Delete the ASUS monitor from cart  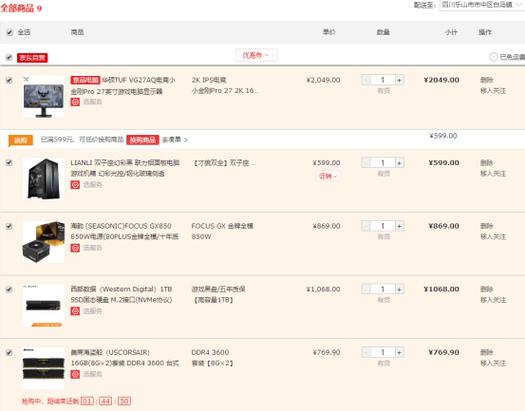tap(486, 80)
